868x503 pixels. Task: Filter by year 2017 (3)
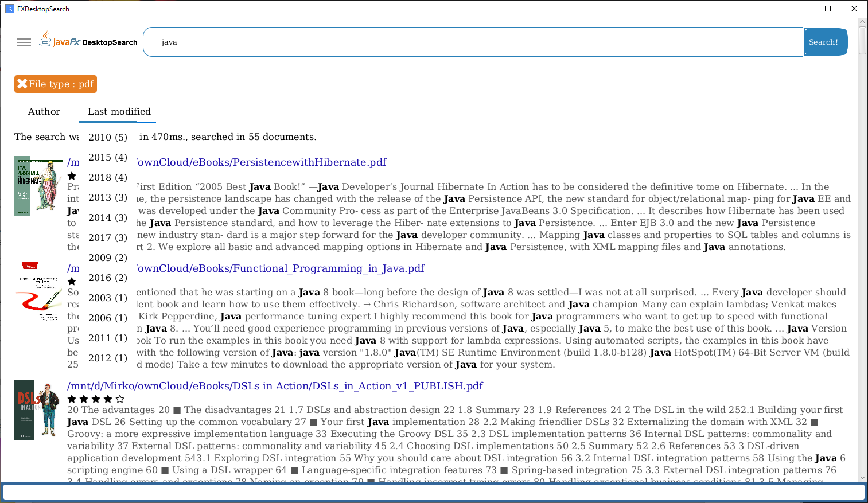pyautogui.click(x=108, y=237)
